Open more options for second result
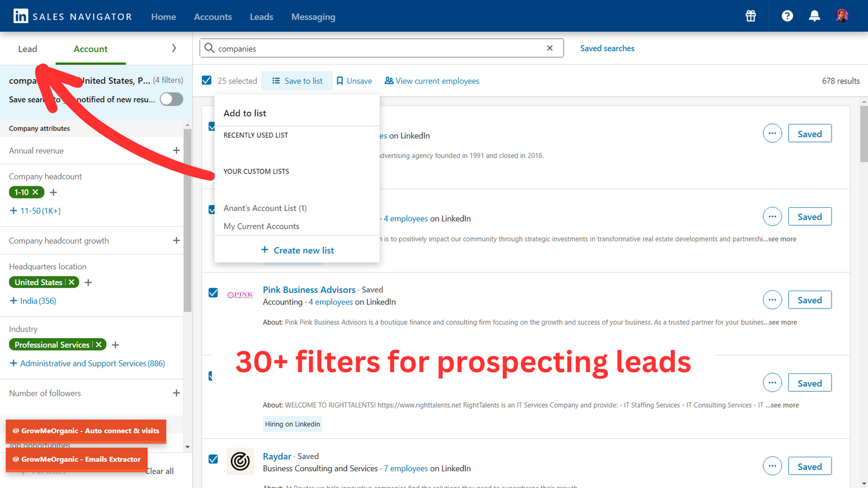 (772, 217)
